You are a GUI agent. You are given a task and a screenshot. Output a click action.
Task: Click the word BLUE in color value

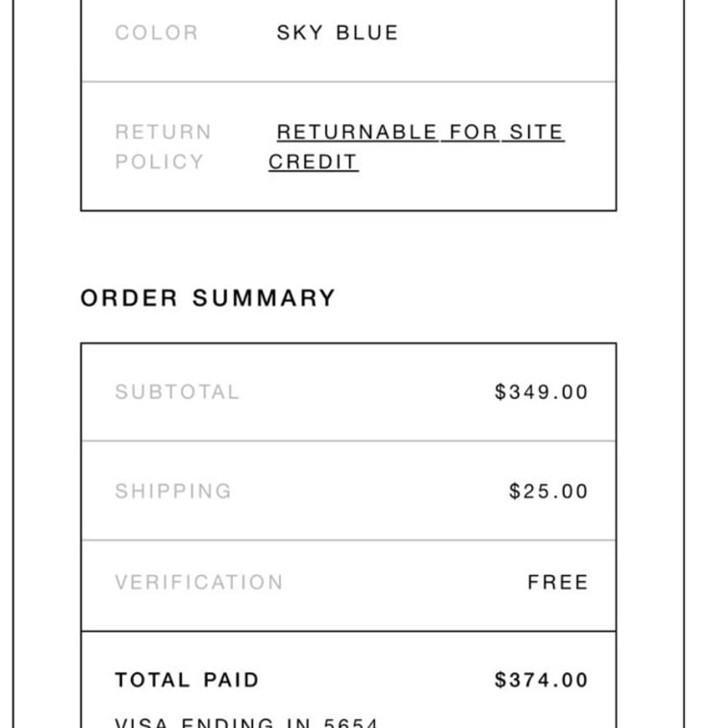point(367,33)
